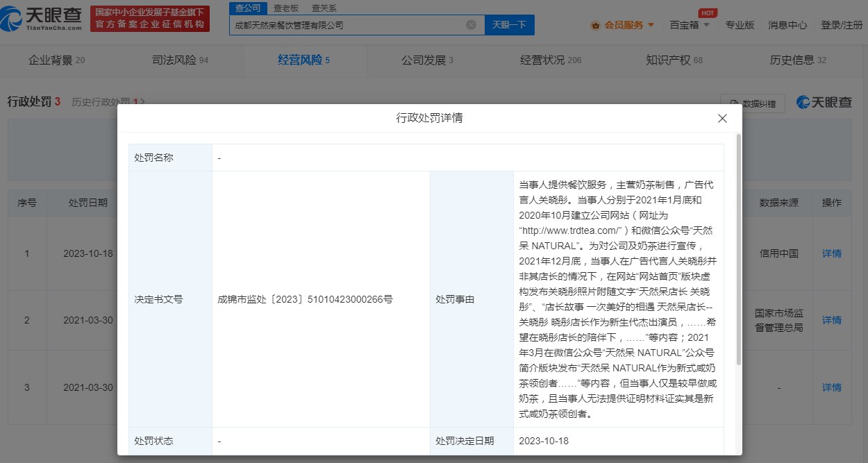Open the 司法风险 tab
868x463 pixels.
point(180,60)
